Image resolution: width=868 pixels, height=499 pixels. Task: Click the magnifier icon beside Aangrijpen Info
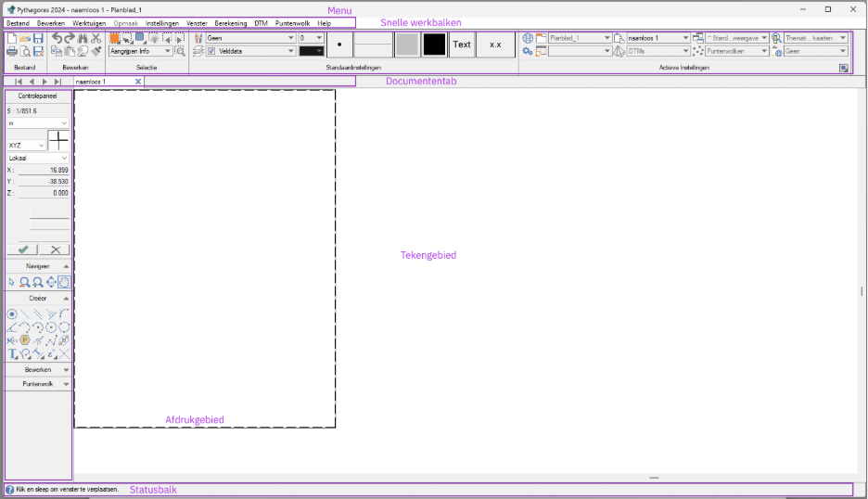[180, 51]
